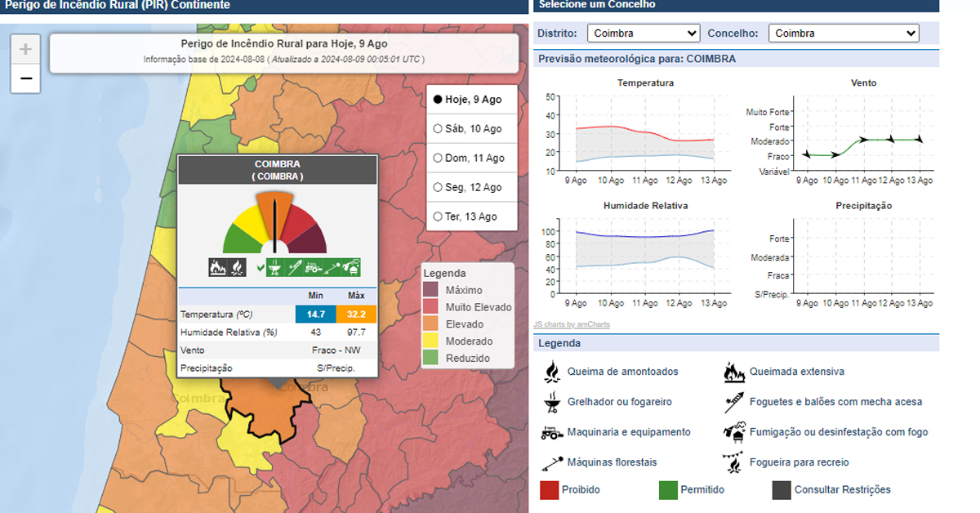The image size is (980, 513).
Task: Click the green Permitido color swatch
Action: pos(668,490)
